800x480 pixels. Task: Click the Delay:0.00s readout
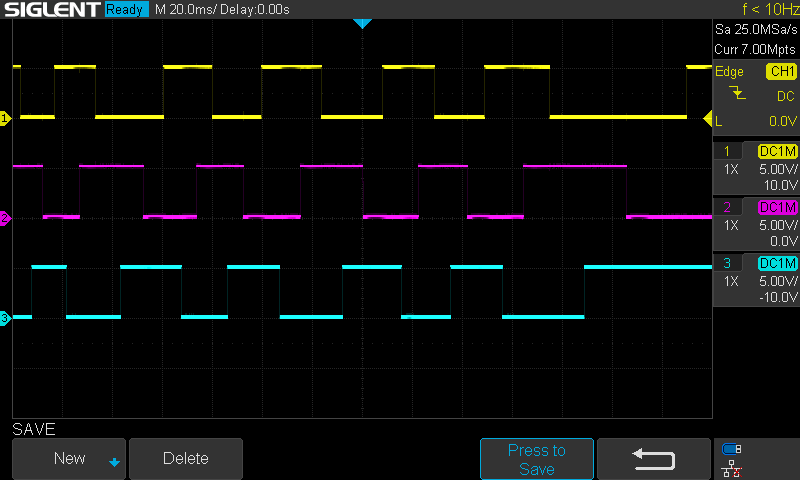click(x=255, y=9)
